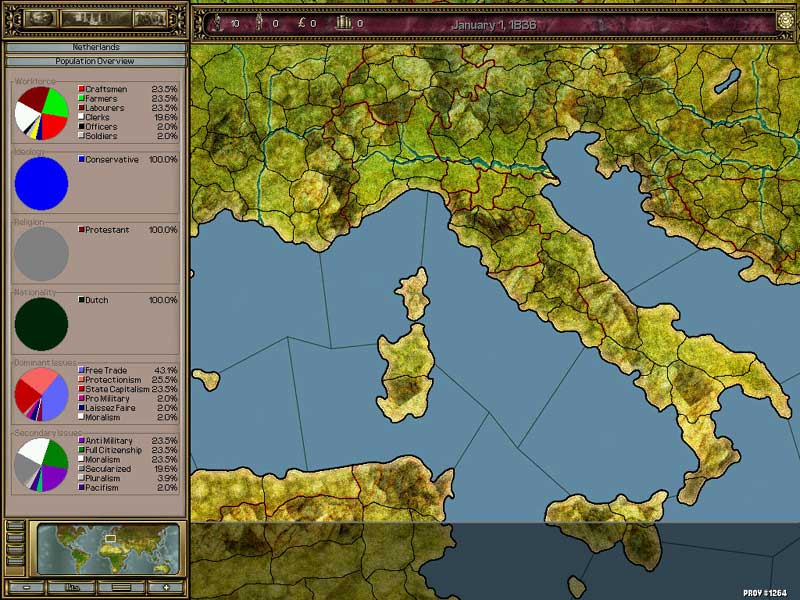This screenshot has height=600, width=800.
Task: Click the solid blue Ideology pie chart
Action: (x=41, y=184)
